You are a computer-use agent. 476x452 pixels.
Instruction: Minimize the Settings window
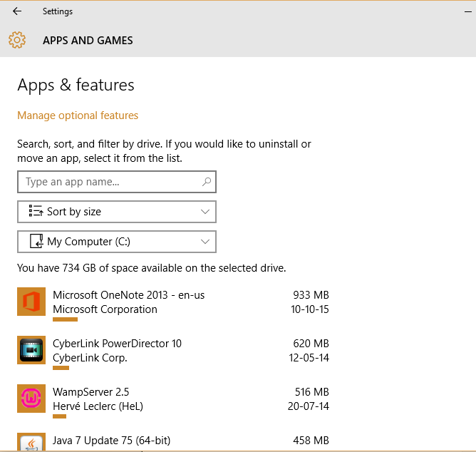pyautogui.click(x=467, y=11)
